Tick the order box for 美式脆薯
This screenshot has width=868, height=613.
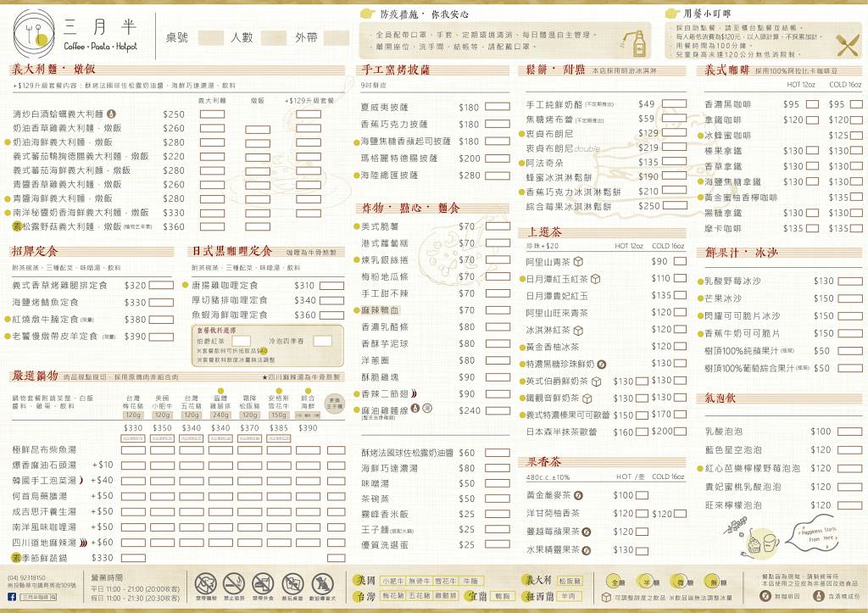pyautogui.click(x=498, y=226)
